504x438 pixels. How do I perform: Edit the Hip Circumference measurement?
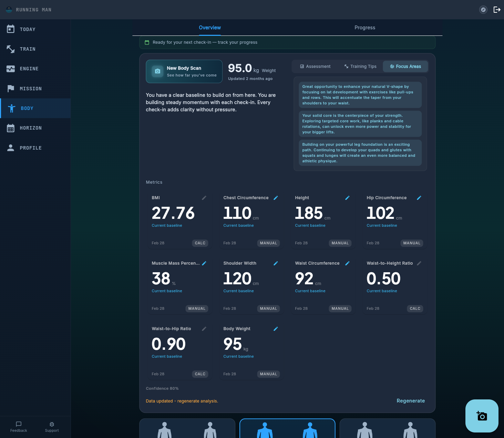(x=419, y=198)
